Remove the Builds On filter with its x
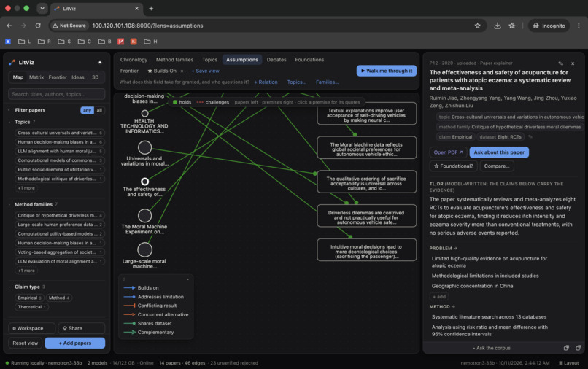The image size is (588, 369). coord(182,71)
